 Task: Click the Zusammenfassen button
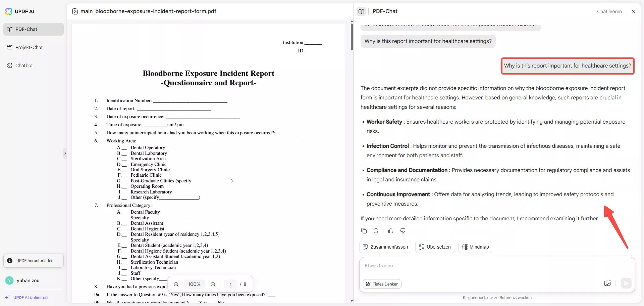(x=385, y=247)
